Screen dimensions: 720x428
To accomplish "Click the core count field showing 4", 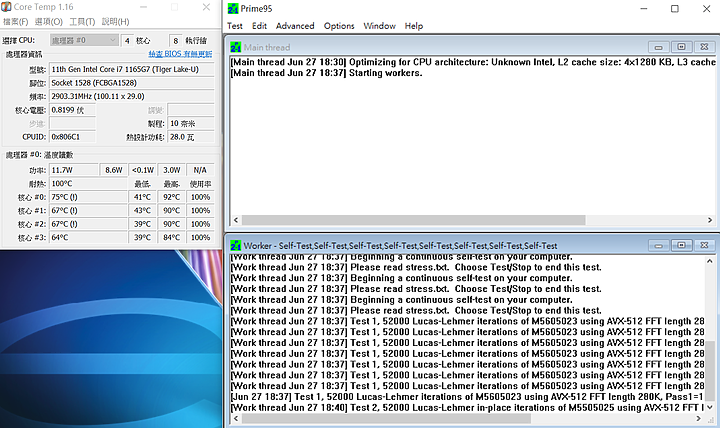I will click(x=127, y=40).
